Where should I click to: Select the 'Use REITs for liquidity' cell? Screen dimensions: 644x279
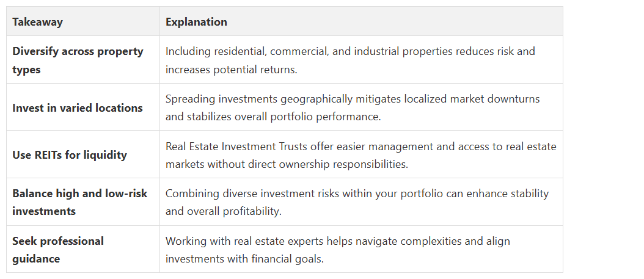pyautogui.click(x=83, y=154)
